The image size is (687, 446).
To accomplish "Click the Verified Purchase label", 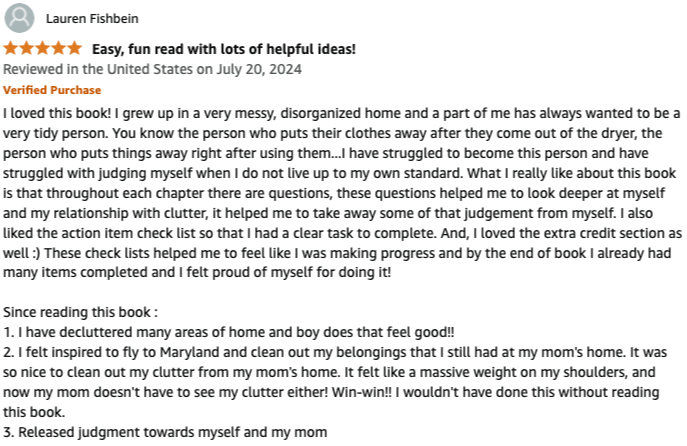I will [x=52, y=90].
